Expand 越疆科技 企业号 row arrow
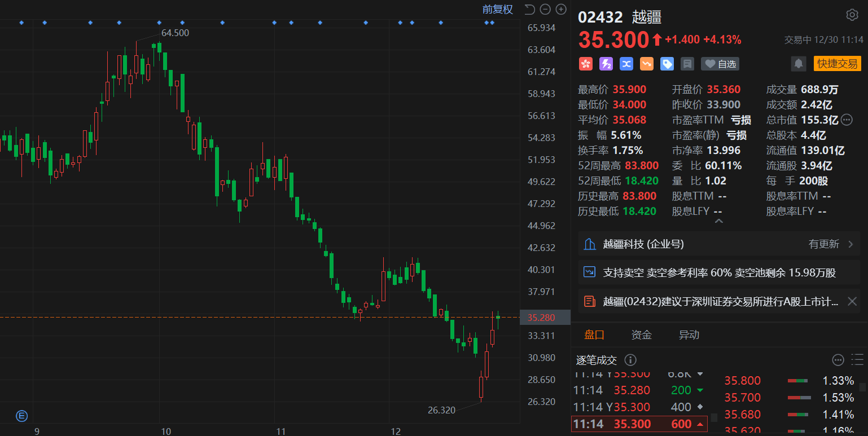Image resolution: width=868 pixels, height=436 pixels. (x=851, y=244)
